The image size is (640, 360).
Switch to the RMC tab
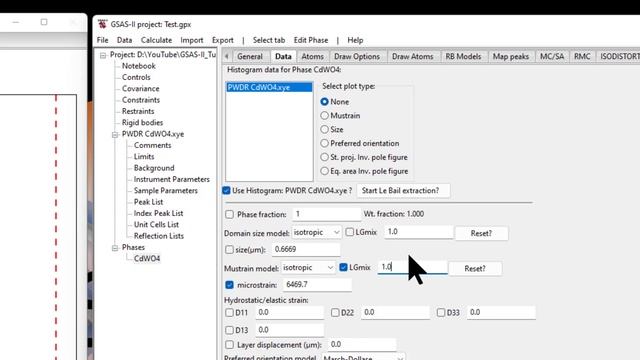tap(582, 56)
